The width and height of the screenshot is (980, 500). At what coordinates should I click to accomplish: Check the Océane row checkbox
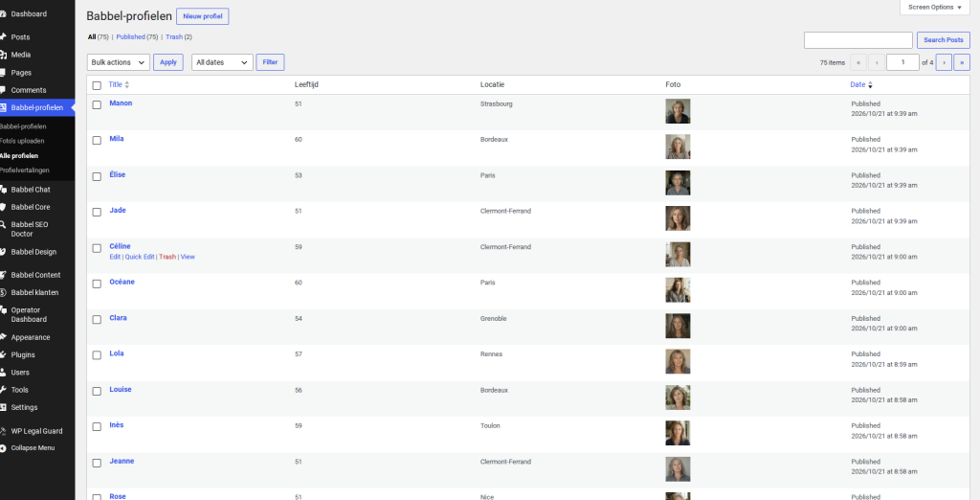tap(97, 284)
